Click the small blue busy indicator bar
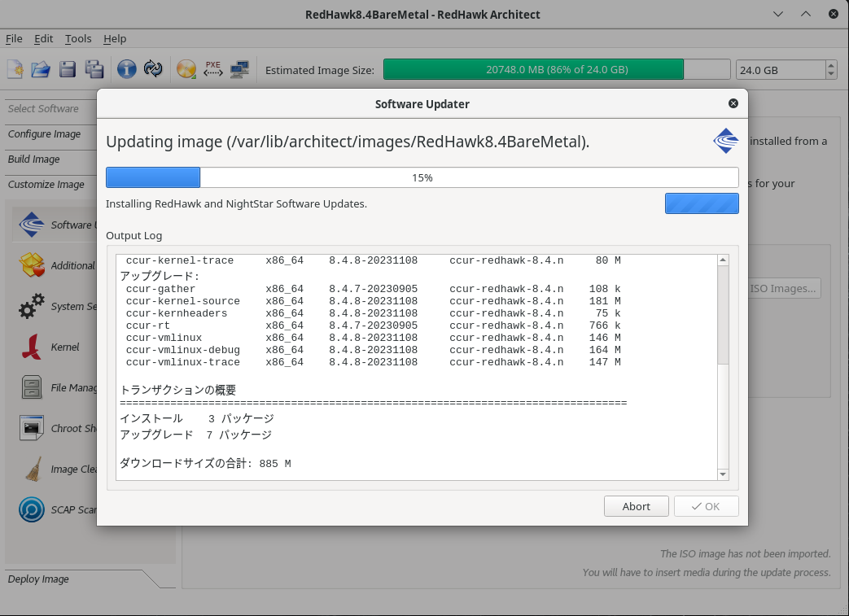 click(x=702, y=203)
